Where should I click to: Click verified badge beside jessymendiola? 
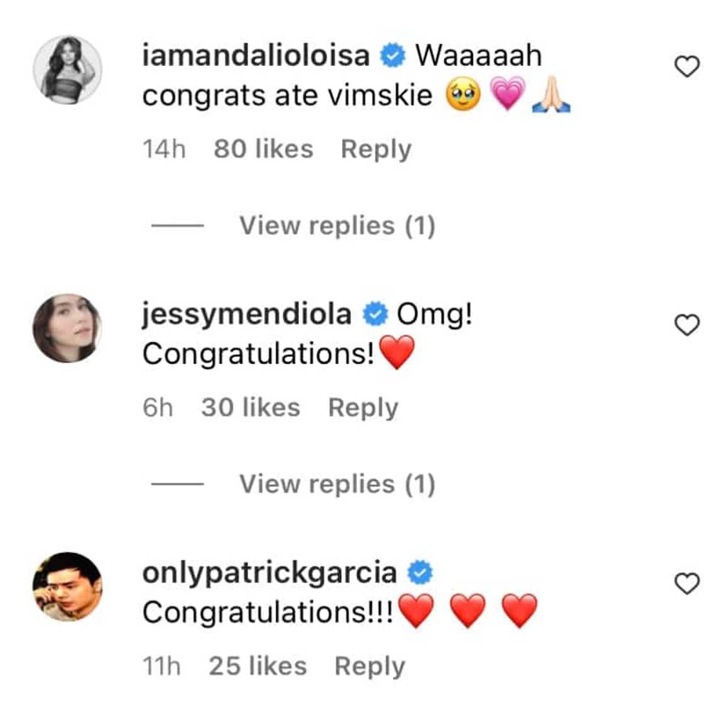click(376, 314)
